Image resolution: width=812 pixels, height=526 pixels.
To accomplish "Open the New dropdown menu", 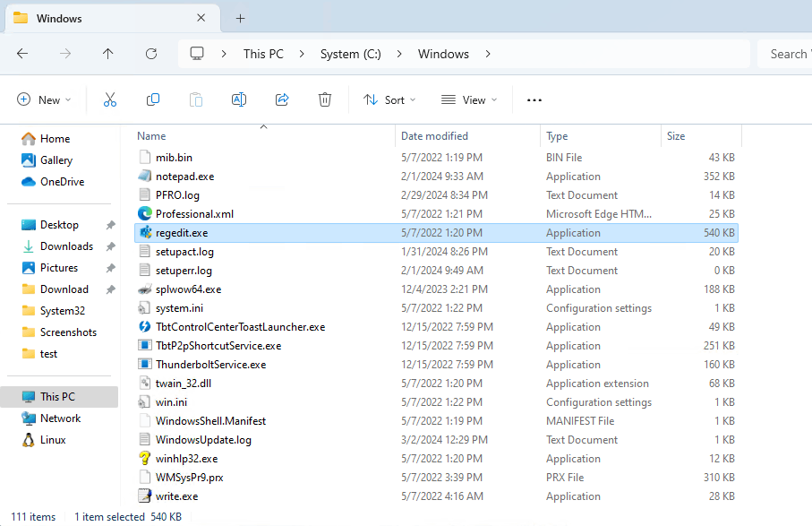I will point(44,99).
